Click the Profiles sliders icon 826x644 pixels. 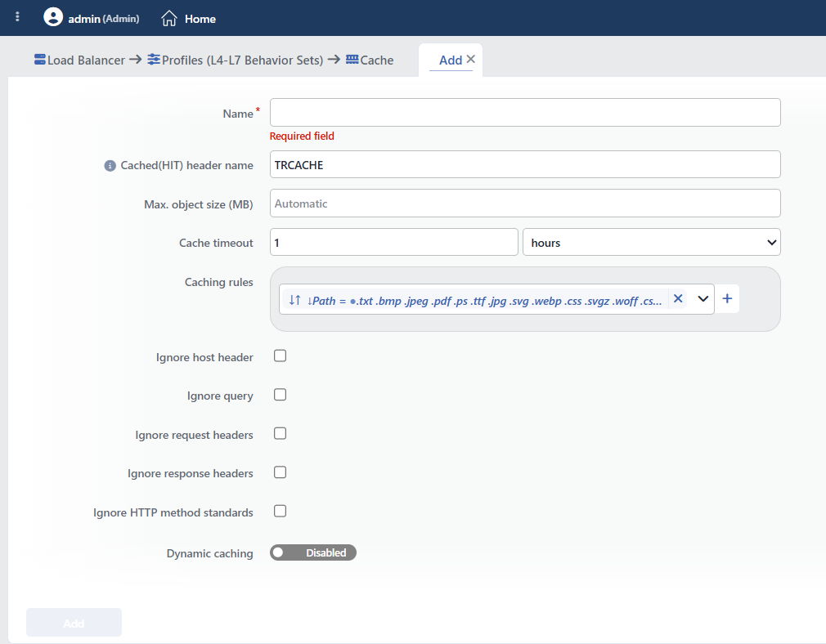pyautogui.click(x=153, y=60)
